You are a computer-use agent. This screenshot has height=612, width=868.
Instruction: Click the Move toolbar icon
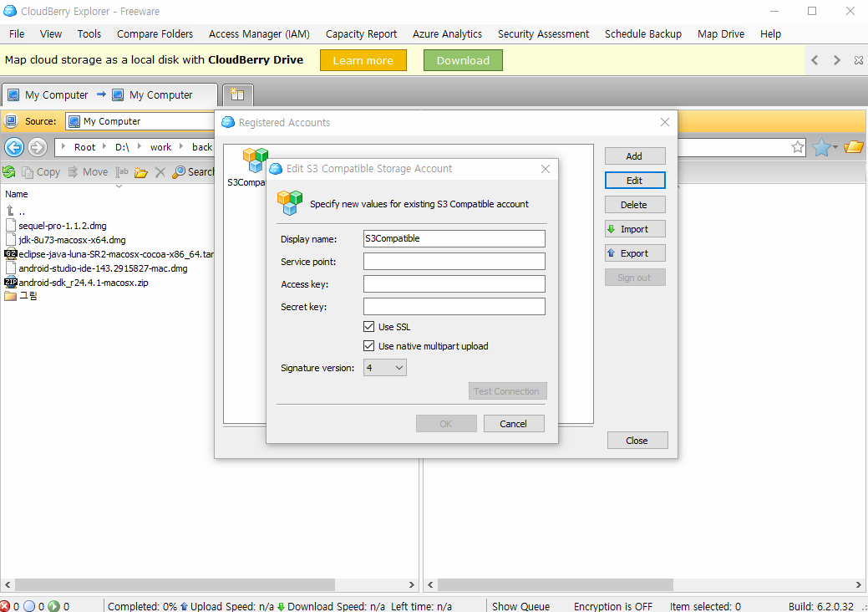point(73,172)
